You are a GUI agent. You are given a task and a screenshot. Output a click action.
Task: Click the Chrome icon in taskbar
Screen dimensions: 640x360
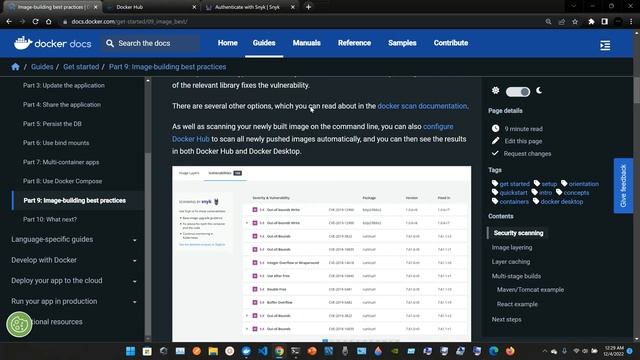point(279,351)
